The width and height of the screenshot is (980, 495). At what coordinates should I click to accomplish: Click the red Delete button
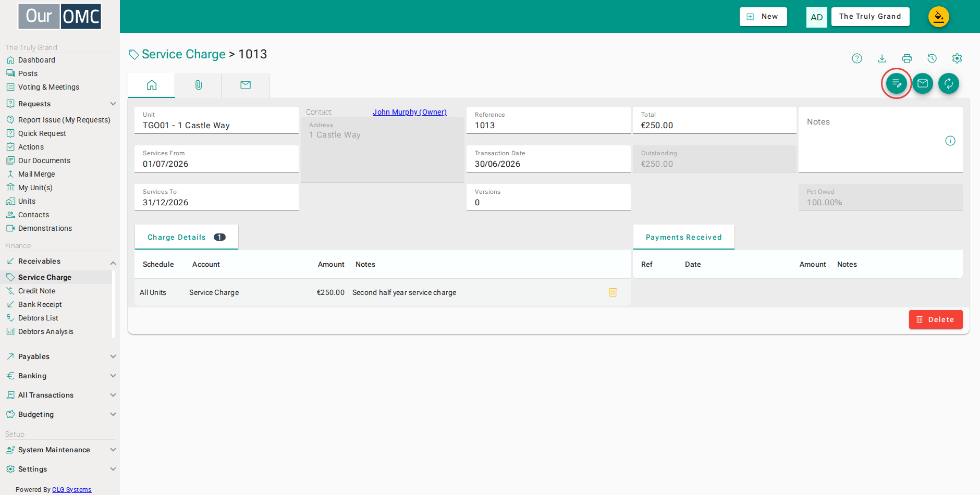(936, 319)
